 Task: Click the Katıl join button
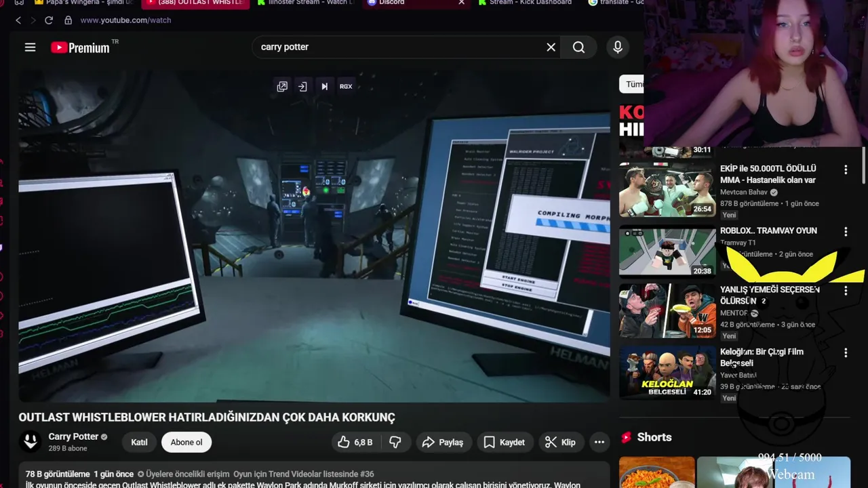click(x=139, y=442)
